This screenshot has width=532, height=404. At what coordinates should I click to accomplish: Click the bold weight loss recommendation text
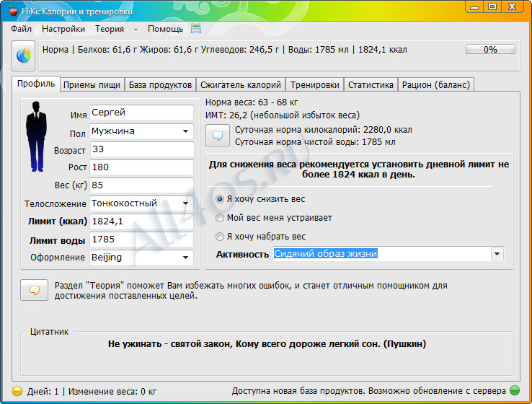coord(359,170)
